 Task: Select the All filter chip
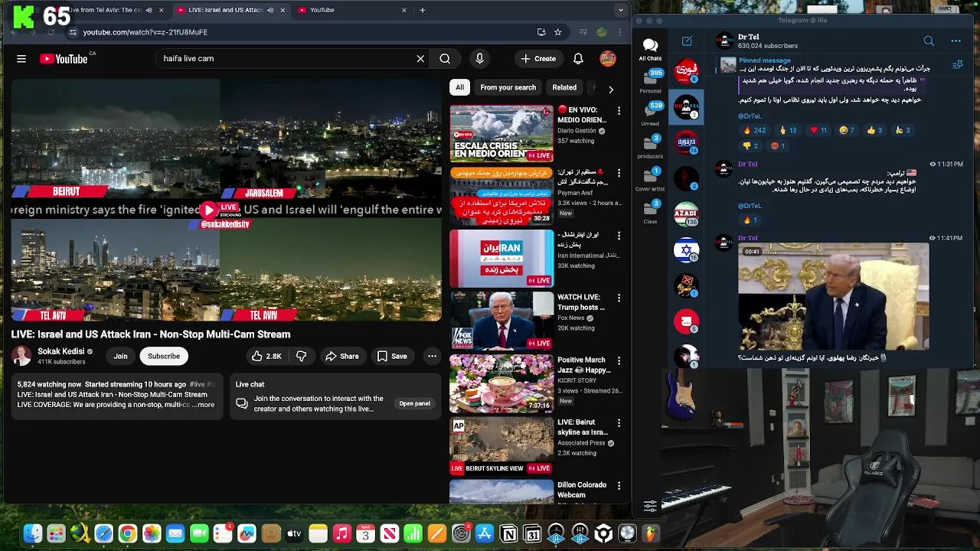click(x=459, y=87)
